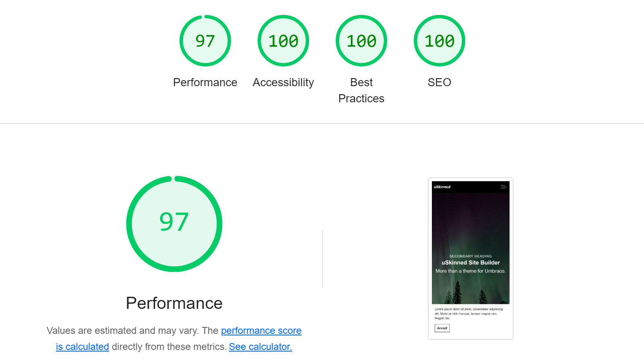644x362 pixels.
Task: Click the Best Practices score gauge circle
Action: tap(361, 41)
